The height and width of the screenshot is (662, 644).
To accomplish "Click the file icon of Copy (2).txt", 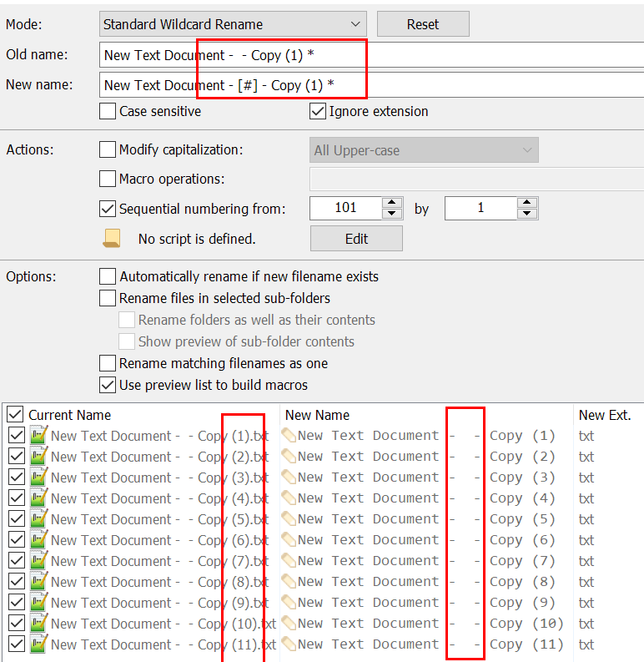I will click(x=38, y=456).
